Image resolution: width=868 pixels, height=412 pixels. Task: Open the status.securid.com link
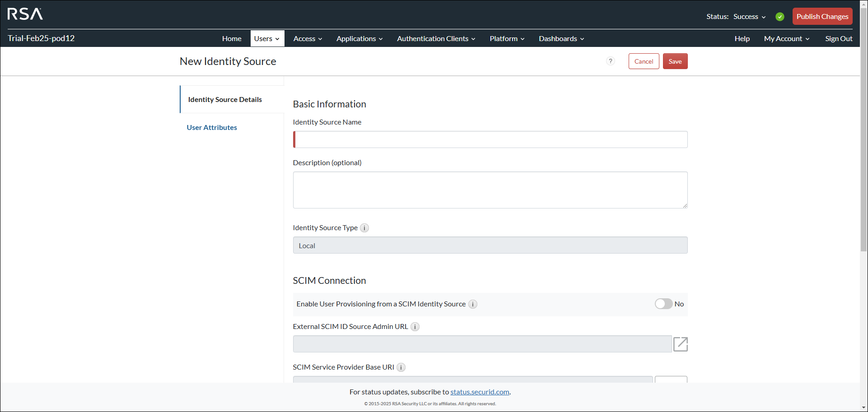coord(479,392)
